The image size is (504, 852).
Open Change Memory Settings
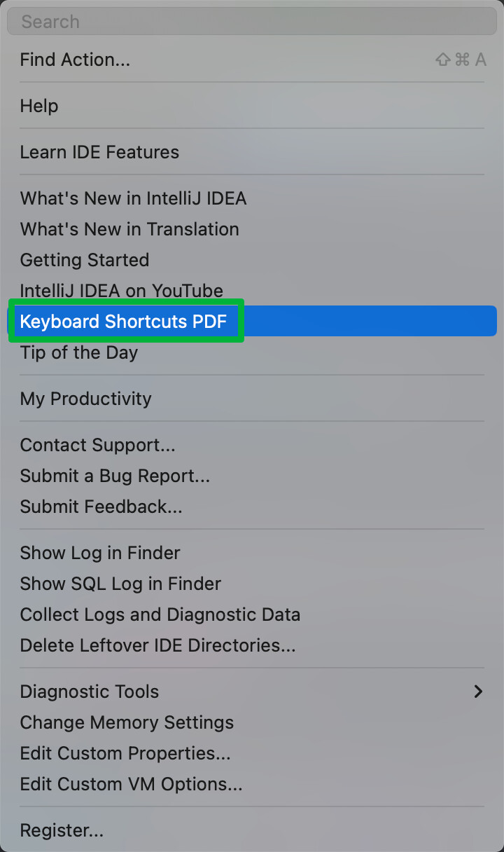(x=252, y=722)
